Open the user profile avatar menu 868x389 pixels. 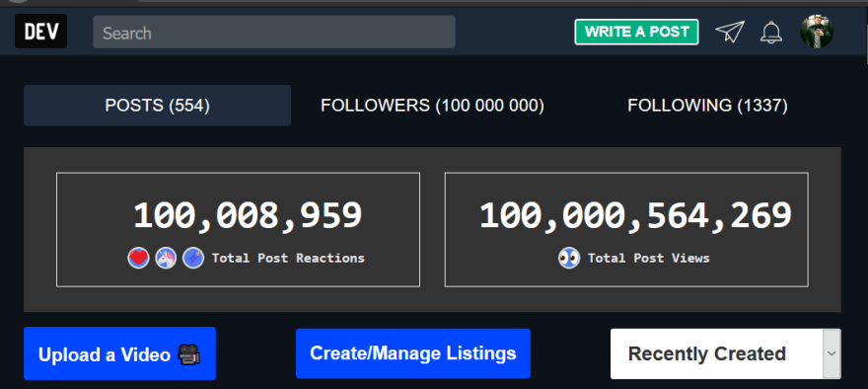[817, 32]
